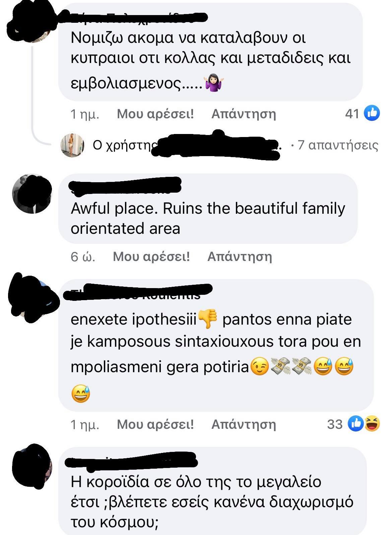This screenshot has width=392, height=535.
Task: Click the thumbs-down emoji in the ipothesiii comment
Action: (208, 319)
